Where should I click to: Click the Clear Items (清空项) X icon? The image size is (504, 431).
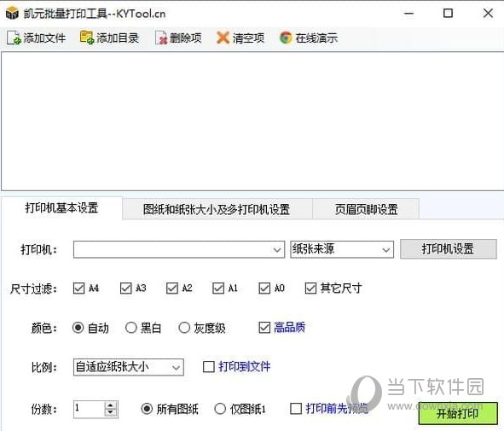[223, 38]
